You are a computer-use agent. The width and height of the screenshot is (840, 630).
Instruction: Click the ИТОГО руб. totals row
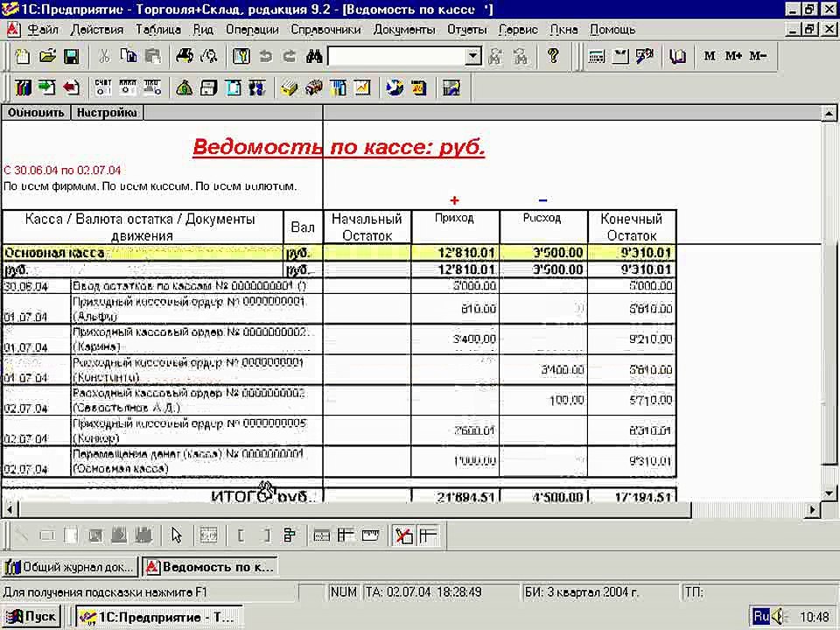[339, 495]
